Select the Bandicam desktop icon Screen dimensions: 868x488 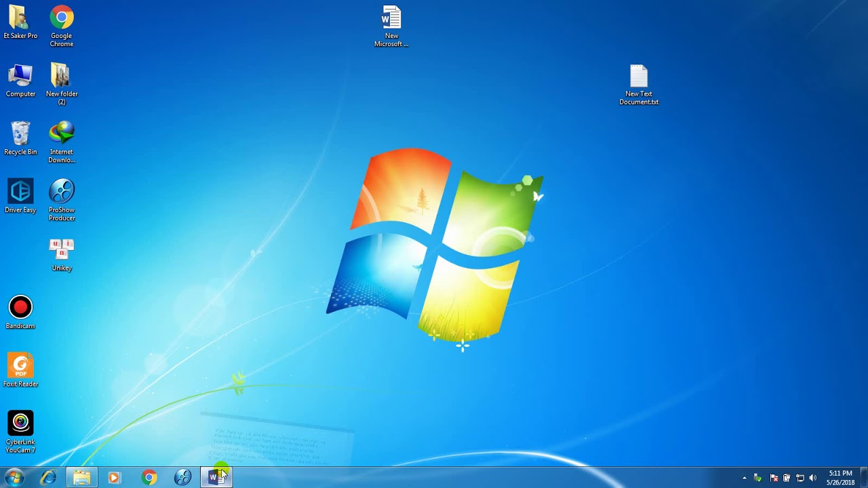pyautogui.click(x=20, y=312)
